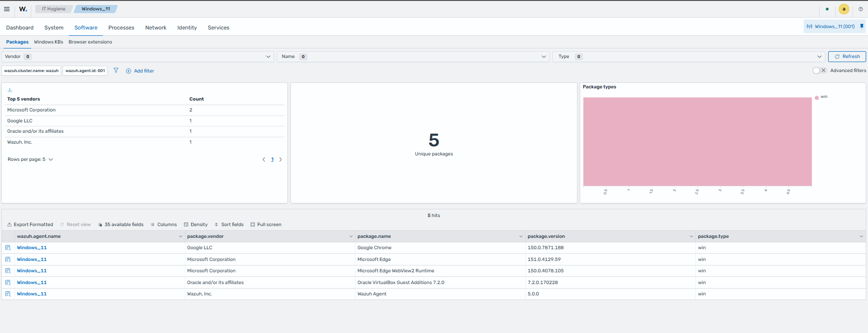Image resolution: width=868 pixels, height=333 pixels.
Task: Click page 1 in vendors pagination
Action: click(272, 159)
